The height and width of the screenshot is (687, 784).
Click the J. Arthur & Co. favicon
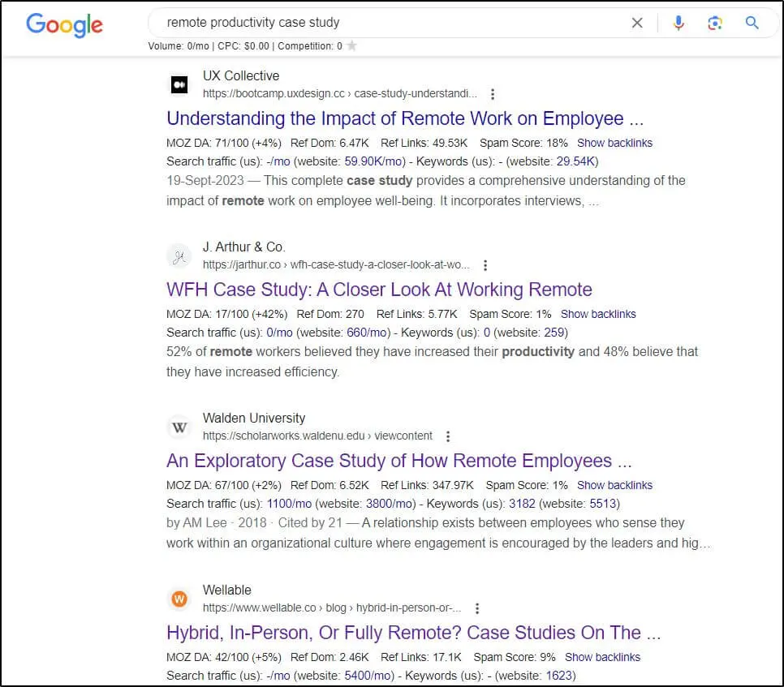pos(179,255)
